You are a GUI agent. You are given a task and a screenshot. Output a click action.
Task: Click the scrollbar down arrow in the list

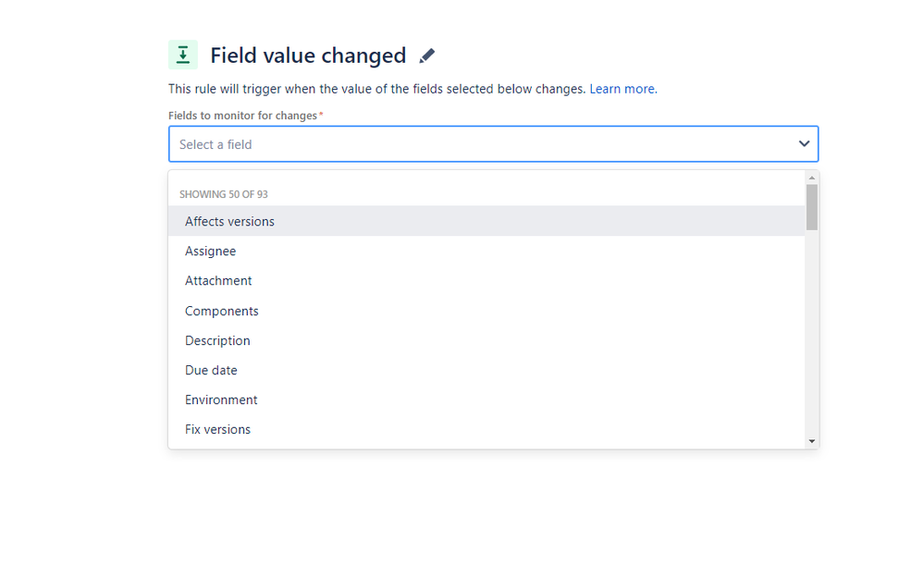(811, 441)
